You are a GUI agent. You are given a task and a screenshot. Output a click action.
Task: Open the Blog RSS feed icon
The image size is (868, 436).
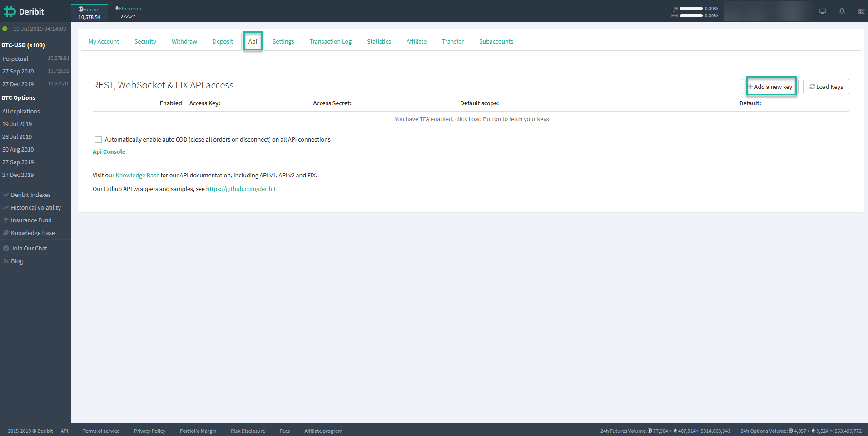(5, 261)
